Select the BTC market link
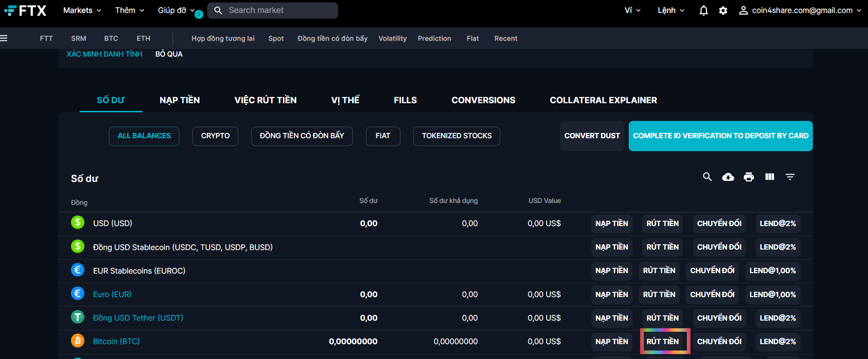 111,38
